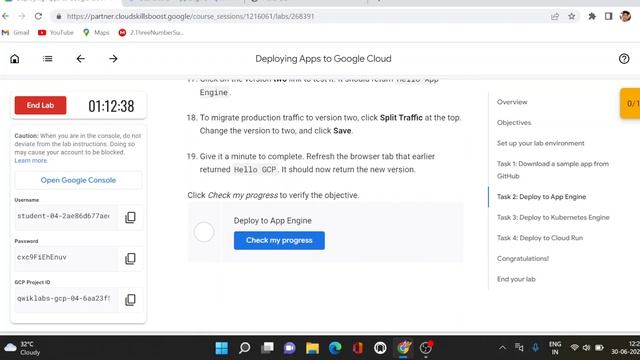Viewport: 640px width, 360px height.
Task: Go to previous lab page arrow
Action: tap(80, 59)
